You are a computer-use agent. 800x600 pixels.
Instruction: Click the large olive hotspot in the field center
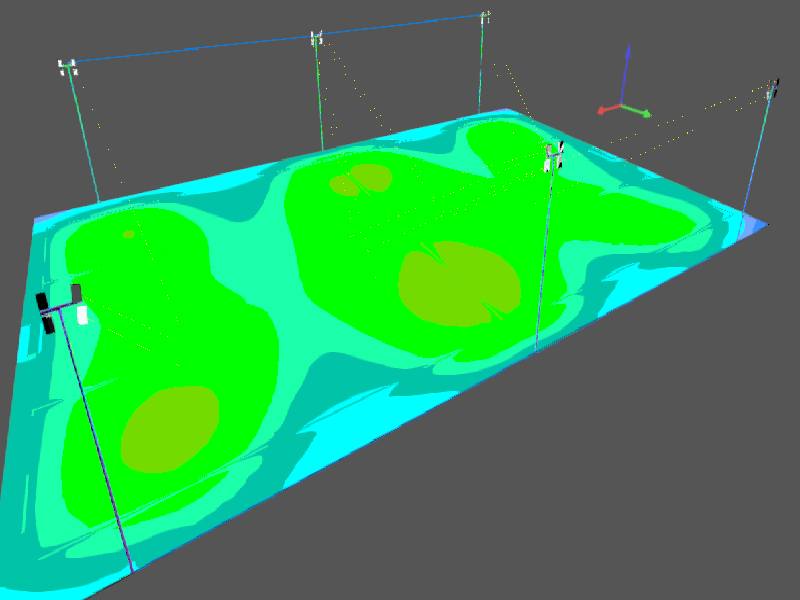pyautogui.click(x=458, y=284)
